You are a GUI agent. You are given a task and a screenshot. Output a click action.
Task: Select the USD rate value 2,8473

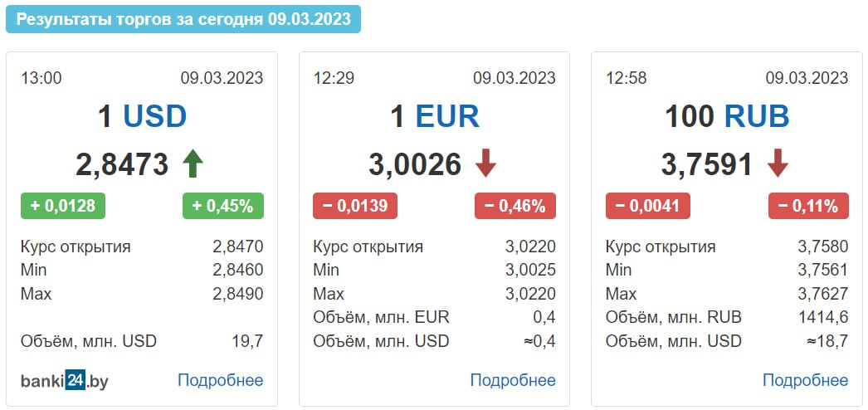pyautogui.click(x=122, y=164)
